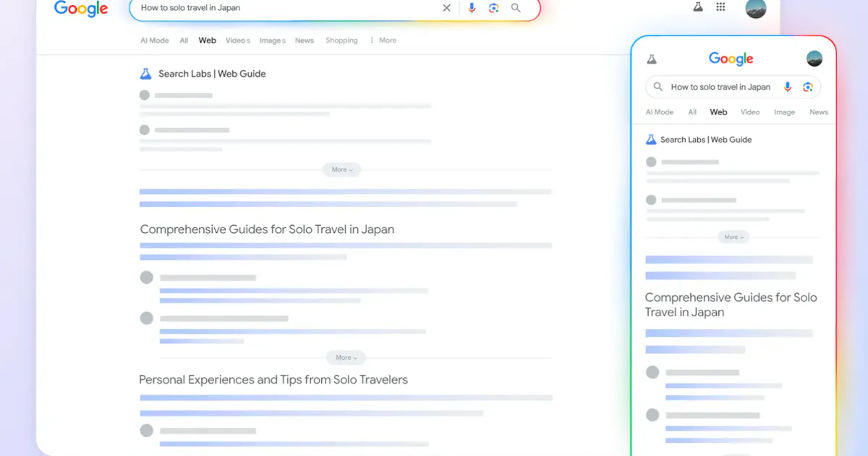Open Search Labs flask icon in desktop header

(x=698, y=7)
